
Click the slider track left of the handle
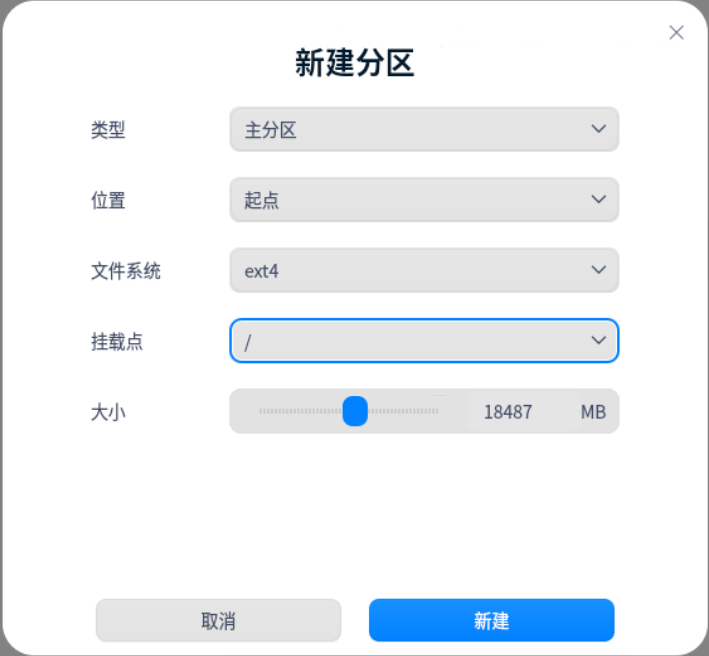click(x=298, y=411)
